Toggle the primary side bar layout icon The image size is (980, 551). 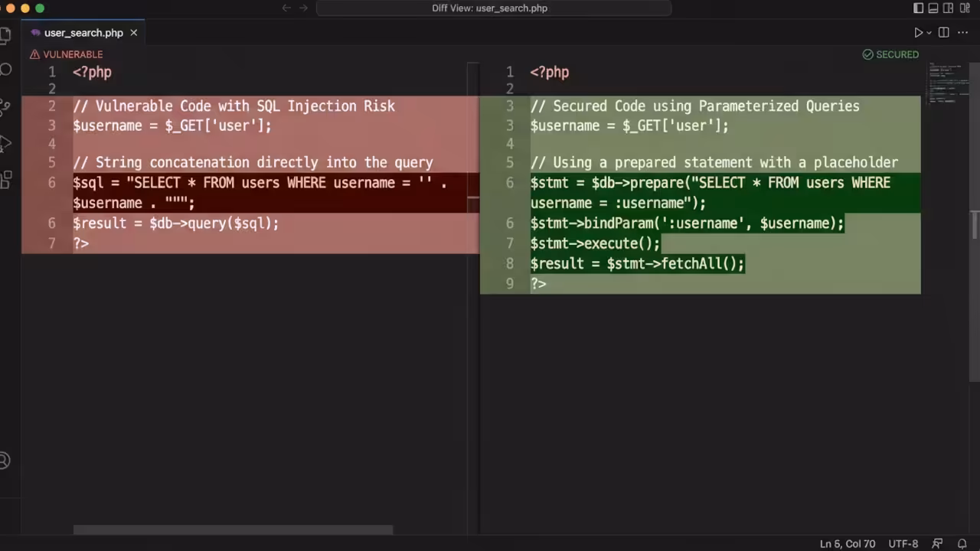[x=919, y=8]
